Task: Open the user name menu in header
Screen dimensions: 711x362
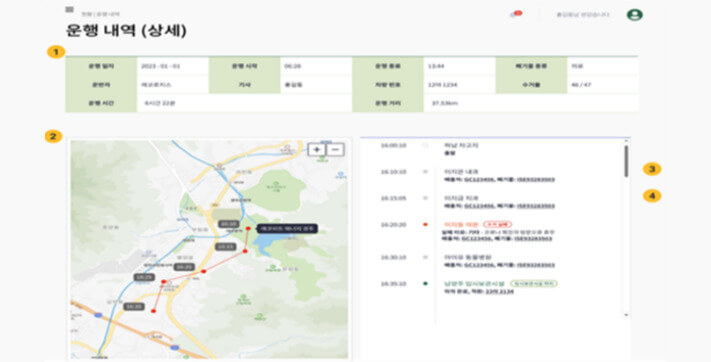Action: 583,15
